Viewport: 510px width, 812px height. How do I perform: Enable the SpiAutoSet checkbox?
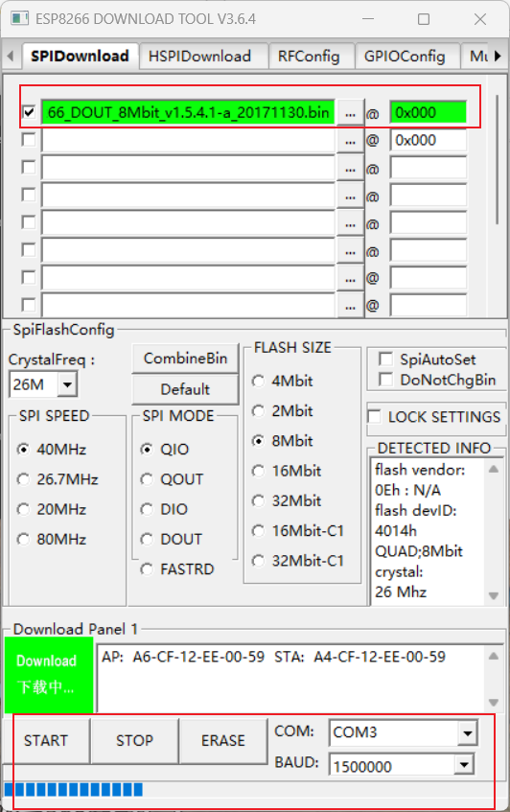(385, 359)
